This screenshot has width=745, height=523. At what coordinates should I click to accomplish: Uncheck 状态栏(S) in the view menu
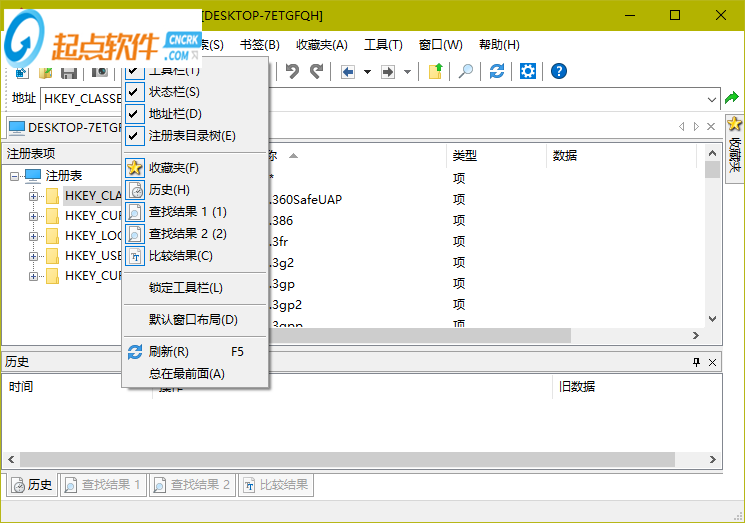point(174,92)
